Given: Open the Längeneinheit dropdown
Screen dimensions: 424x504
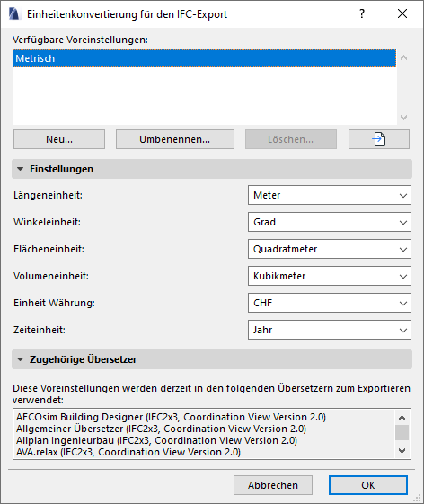Looking at the screenshot, I should (330, 195).
